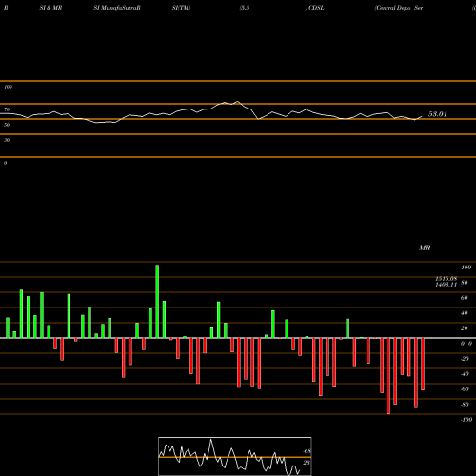Screen dimensions: 476x476
Task: Click the value 23 in mini chart
Action: (x=307, y=463)
